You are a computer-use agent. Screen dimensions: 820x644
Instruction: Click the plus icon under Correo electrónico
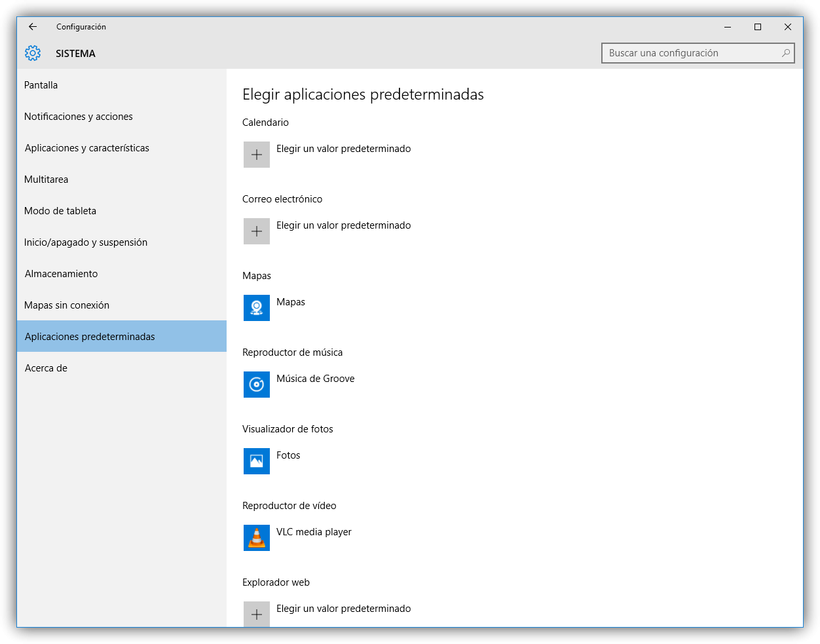[x=257, y=231]
